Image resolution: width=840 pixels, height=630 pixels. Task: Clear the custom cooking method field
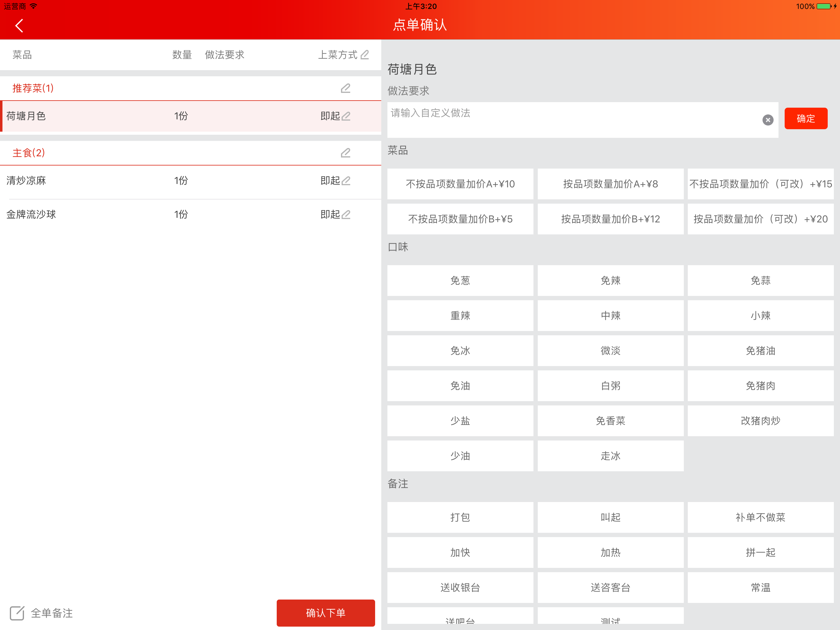767,120
